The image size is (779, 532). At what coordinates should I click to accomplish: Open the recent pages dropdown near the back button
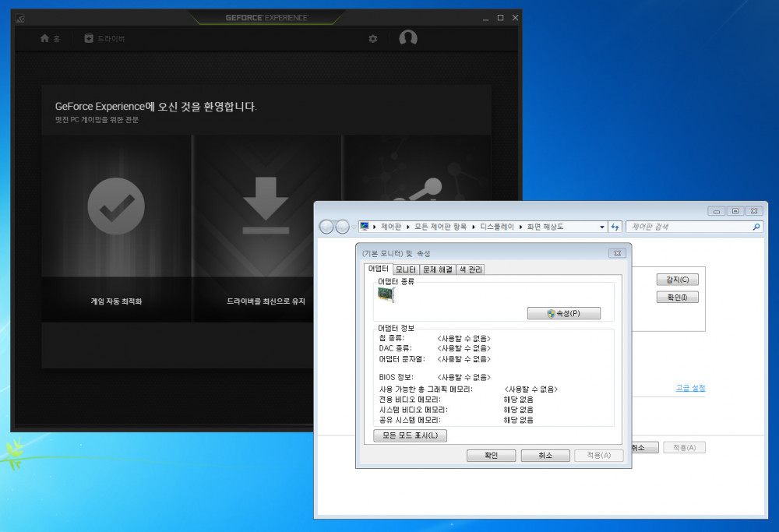(354, 227)
